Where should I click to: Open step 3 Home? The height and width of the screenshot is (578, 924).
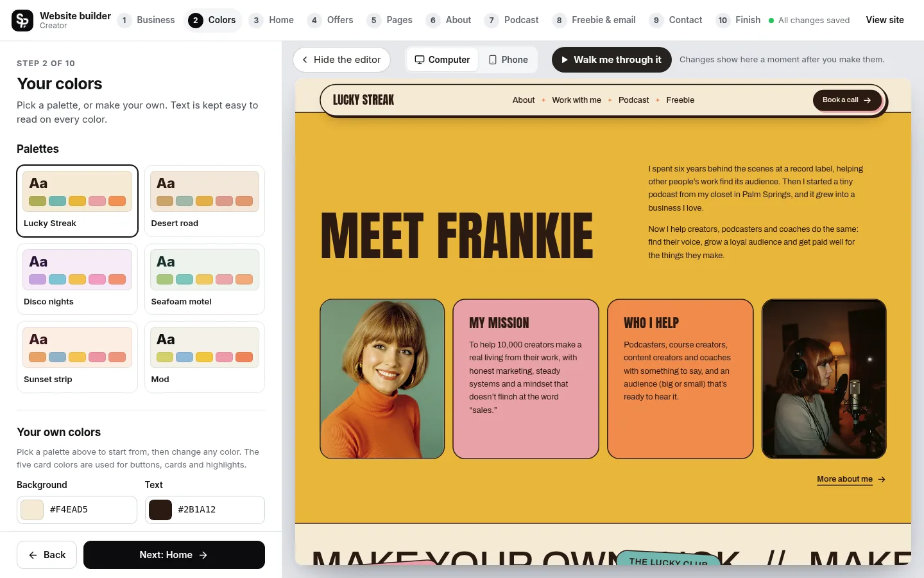pyautogui.click(x=272, y=20)
